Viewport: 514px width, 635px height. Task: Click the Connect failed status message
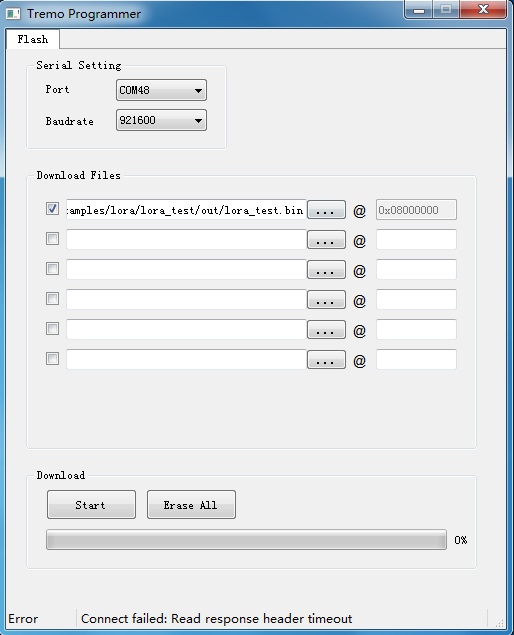pos(217,619)
